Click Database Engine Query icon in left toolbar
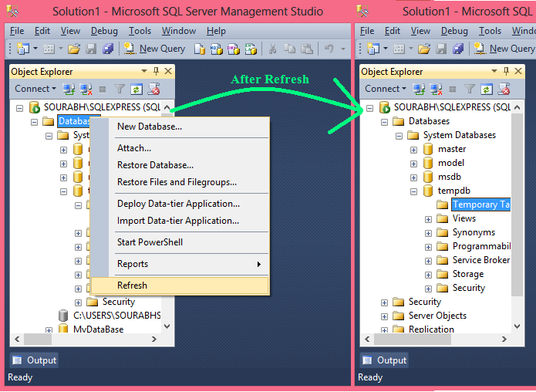 pyautogui.click(x=199, y=49)
